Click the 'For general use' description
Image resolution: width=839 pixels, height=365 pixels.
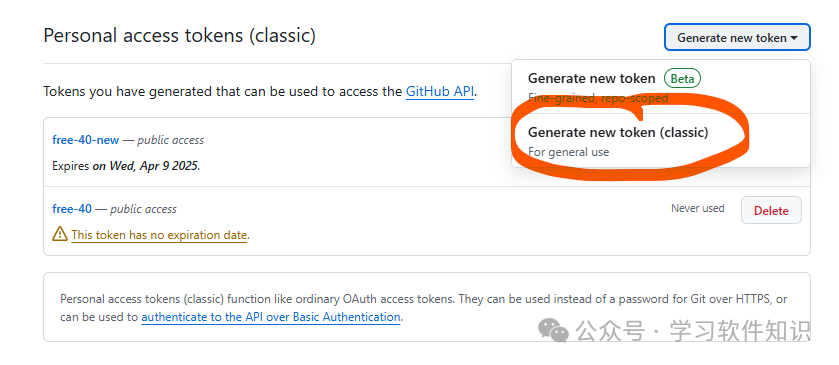pyautogui.click(x=568, y=152)
